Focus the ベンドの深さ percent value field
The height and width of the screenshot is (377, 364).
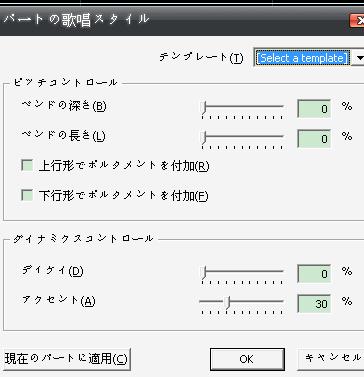(314, 108)
